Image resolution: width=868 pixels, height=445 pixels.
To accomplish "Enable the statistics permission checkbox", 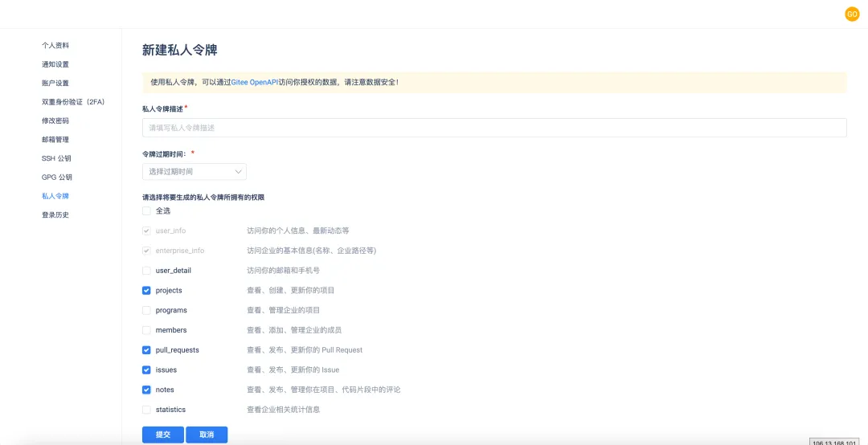I will tap(146, 410).
